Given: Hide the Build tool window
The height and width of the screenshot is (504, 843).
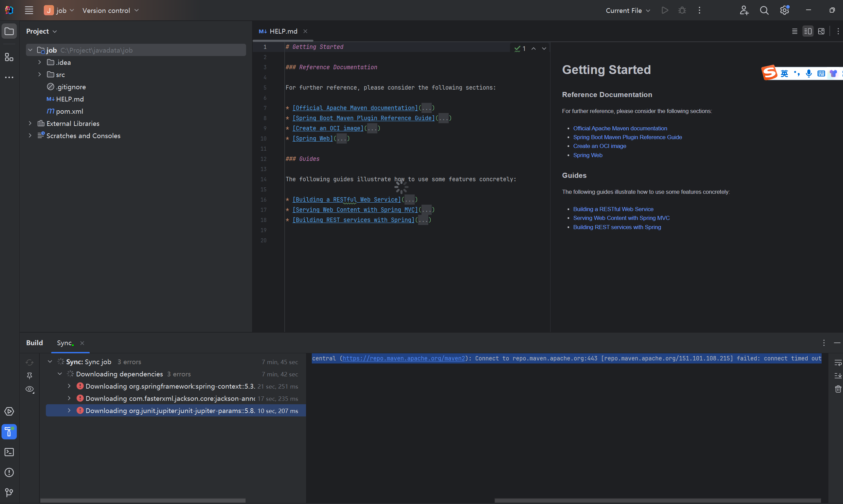Looking at the screenshot, I should [837, 343].
